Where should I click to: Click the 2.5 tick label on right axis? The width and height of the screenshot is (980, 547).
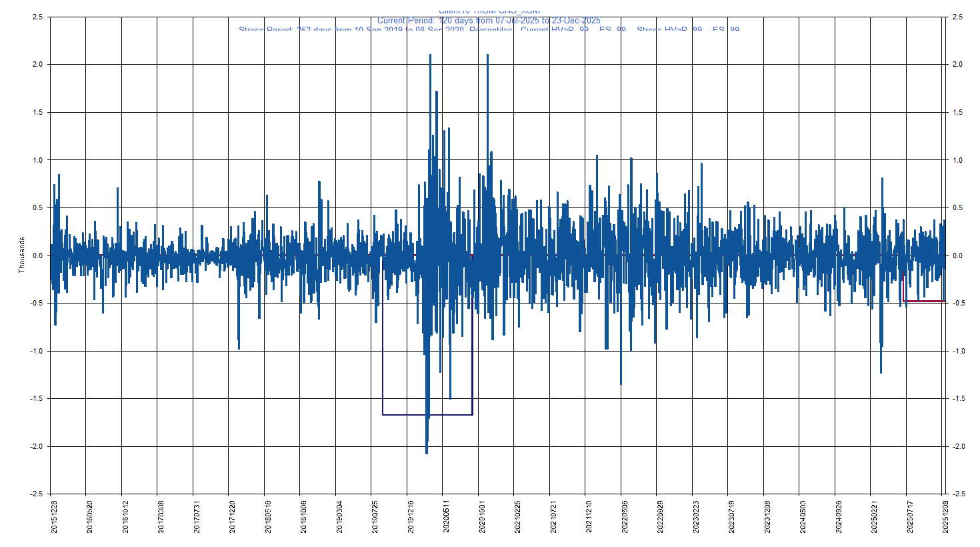click(957, 17)
